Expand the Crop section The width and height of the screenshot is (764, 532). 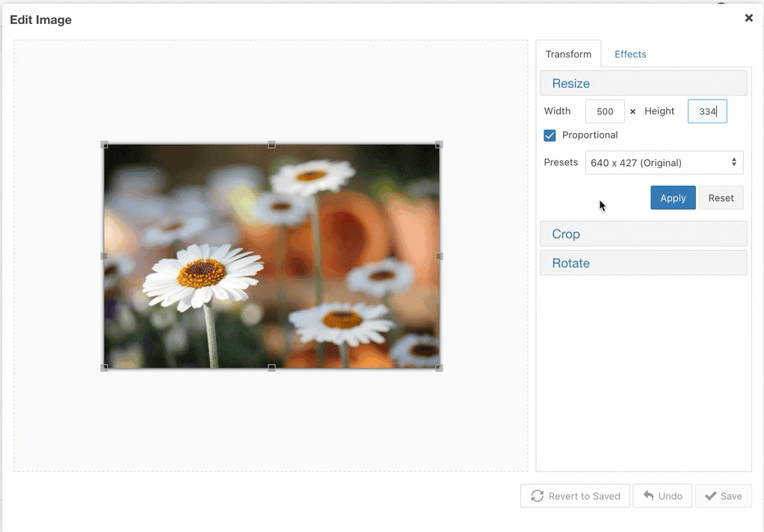(643, 233)
